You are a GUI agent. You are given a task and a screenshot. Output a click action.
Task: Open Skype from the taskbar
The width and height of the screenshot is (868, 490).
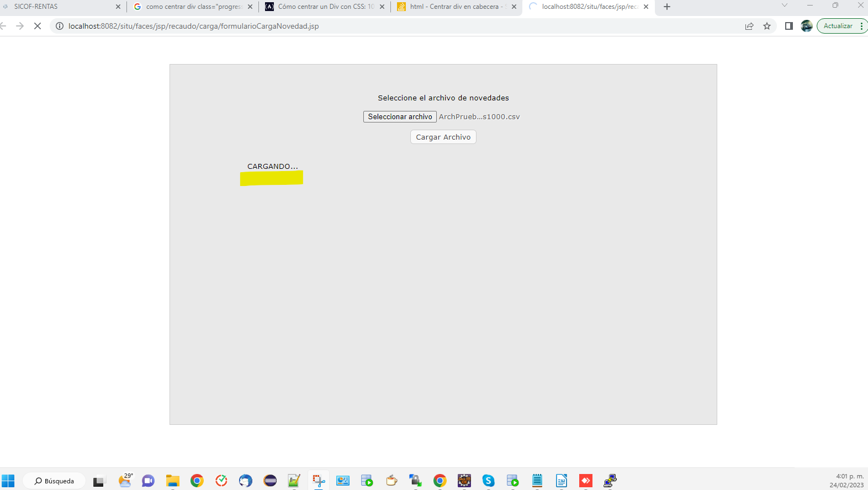tap(488, 481)
